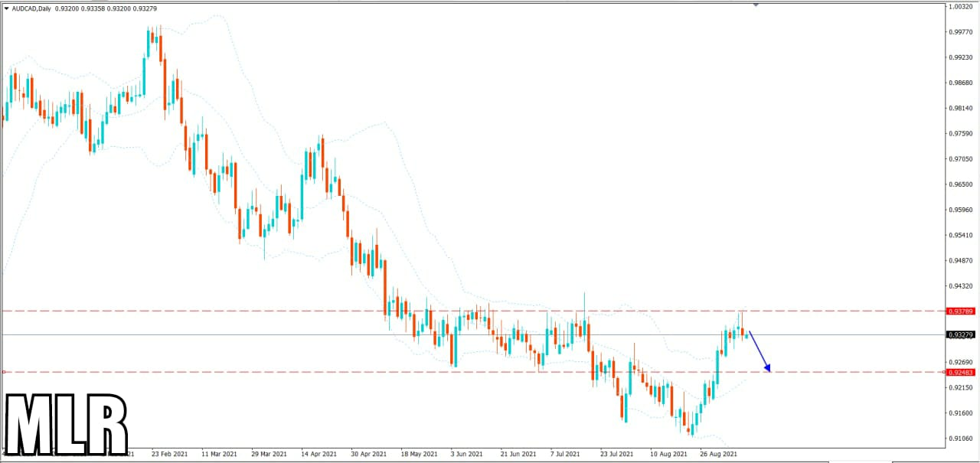
Task: Click the red 0.92483 price label
Action: (960, 372)
